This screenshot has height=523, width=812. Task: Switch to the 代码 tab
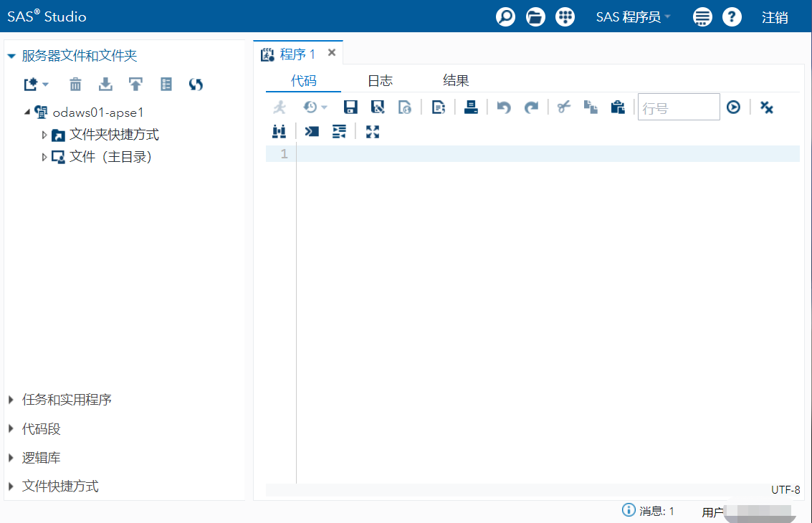(303, 81)
